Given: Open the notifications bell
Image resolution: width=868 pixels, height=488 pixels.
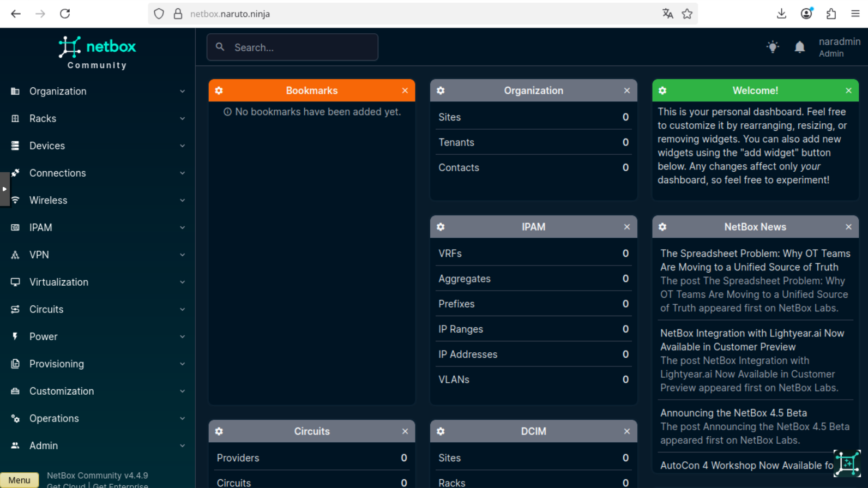Looking at the screenshot, I should [799, 47].
